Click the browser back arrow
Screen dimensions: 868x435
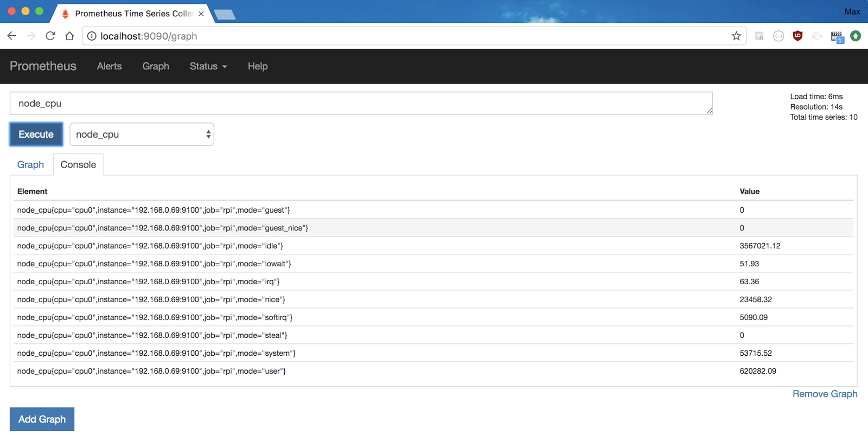(11, 36)
